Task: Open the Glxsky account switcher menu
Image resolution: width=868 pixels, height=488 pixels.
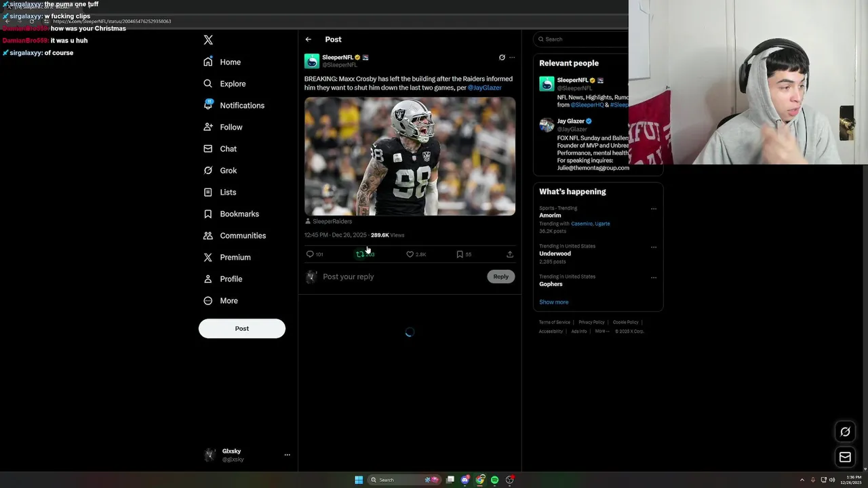Action: [x=288, y=455]
